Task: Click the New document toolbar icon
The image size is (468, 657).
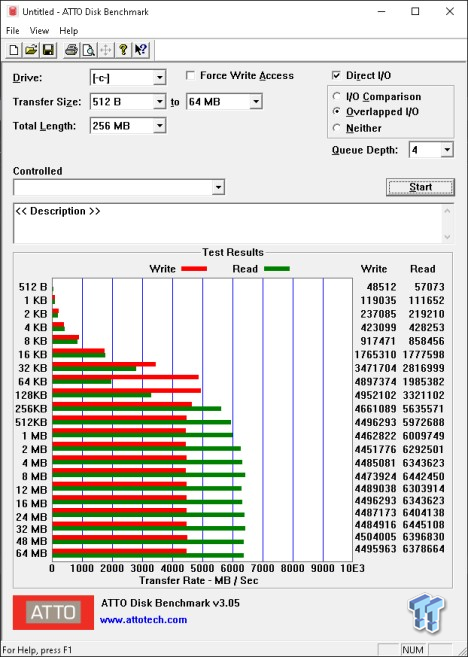Action: coord(14,50)
